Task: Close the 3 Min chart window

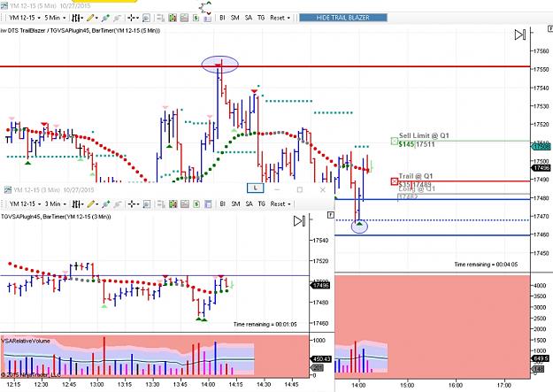Action: [322, 190]
